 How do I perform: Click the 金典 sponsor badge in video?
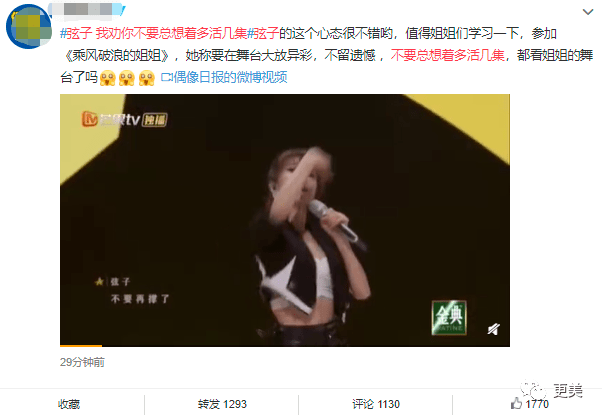(449, 317)
